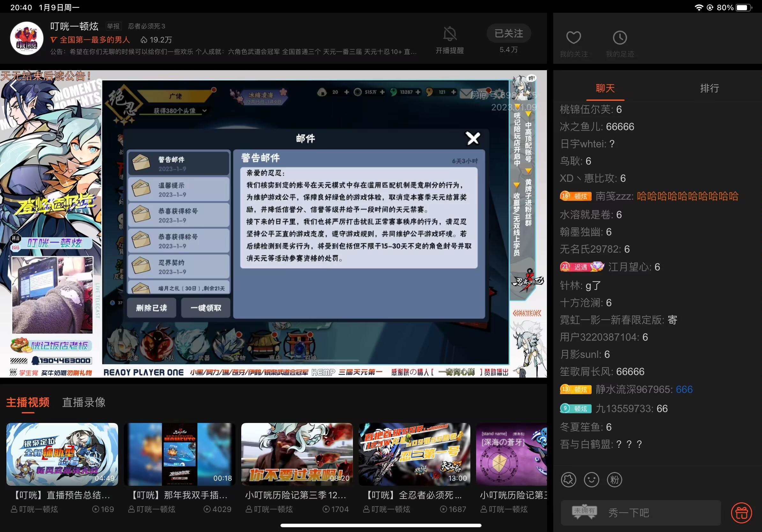The image size is (762, 532).
Task: Open video 你不要过来啊 thumbnail
Action: tap(297, 454)
